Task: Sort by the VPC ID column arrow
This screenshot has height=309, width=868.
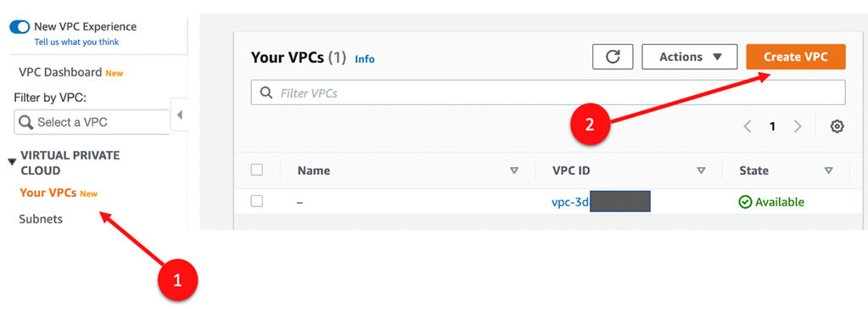Action: click(702, 171)
